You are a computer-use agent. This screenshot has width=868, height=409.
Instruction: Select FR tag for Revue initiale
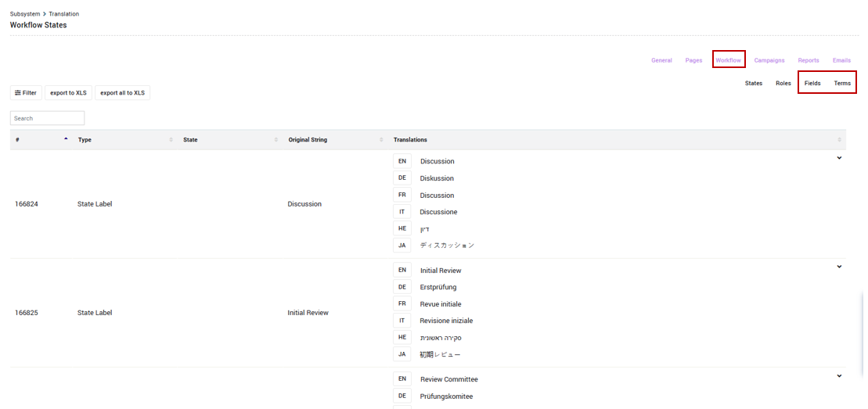402,304
